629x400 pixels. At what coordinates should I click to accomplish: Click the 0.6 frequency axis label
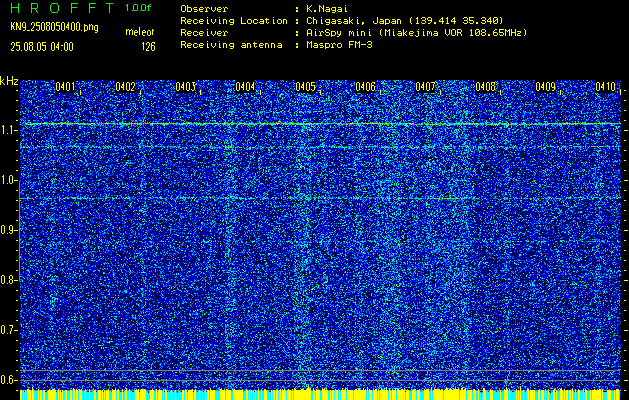tap(8, 380)
